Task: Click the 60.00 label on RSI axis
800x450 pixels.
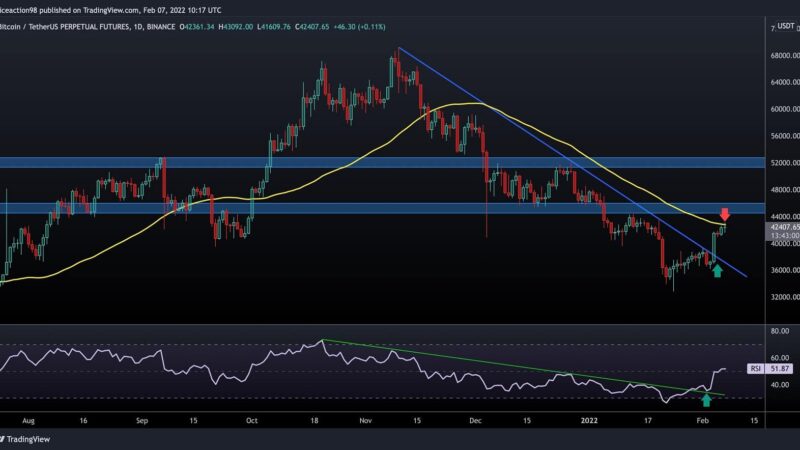Action: point(780,358)
